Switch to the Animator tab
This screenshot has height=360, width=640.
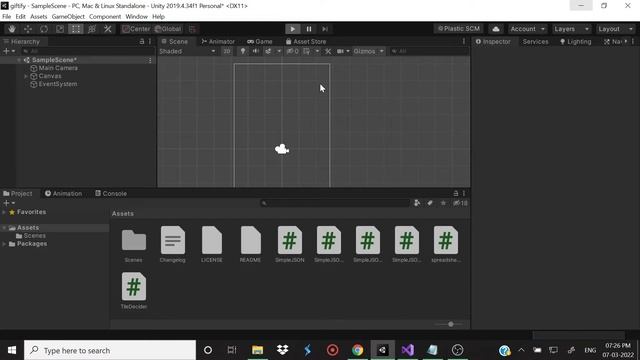click(218, 42)
